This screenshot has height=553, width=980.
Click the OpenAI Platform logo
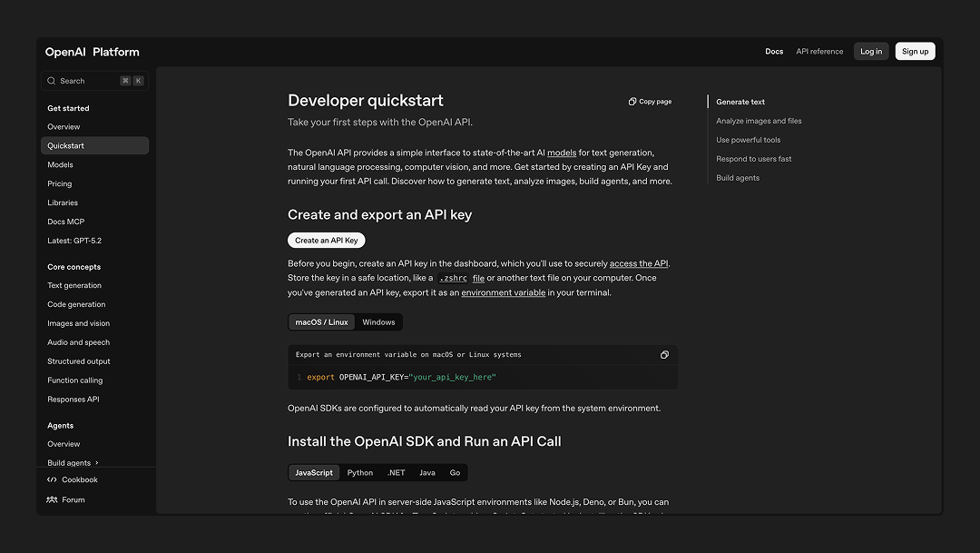(92, 52)
